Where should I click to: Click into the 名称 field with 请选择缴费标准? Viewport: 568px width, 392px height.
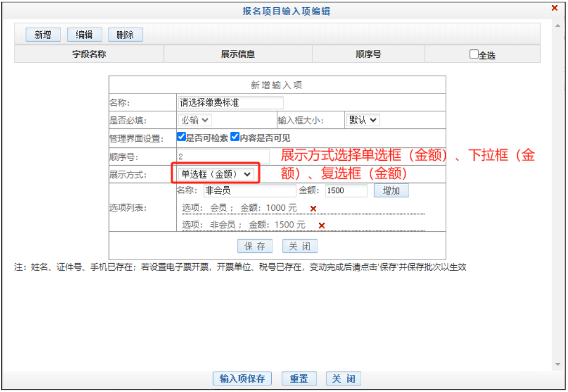click(x=230, y=103)
